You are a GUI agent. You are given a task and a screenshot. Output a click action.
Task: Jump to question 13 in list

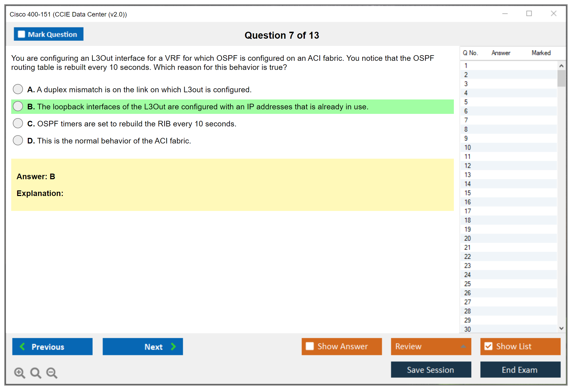(468, 175)
